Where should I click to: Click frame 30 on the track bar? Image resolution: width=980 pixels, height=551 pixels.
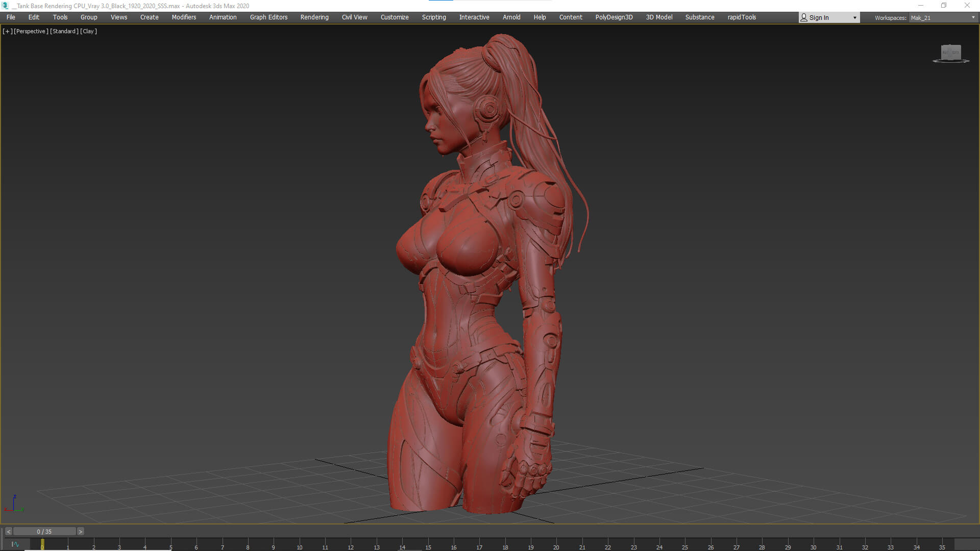point(813,544)
